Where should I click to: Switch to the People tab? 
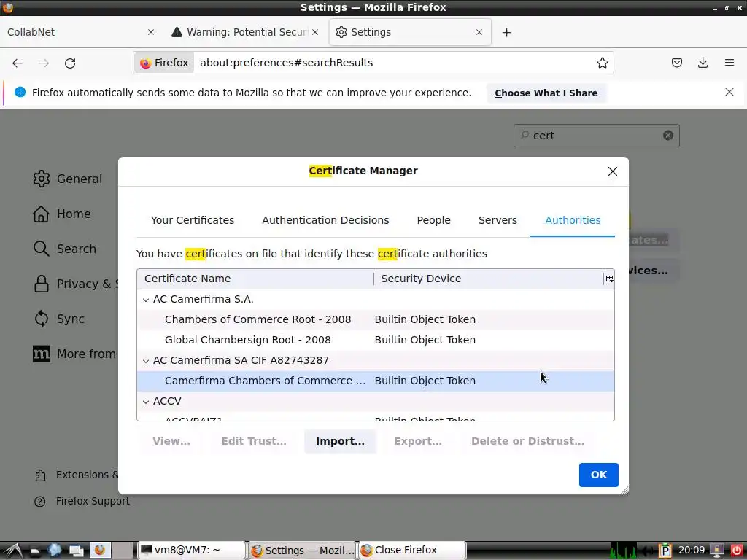click(433, 220)
